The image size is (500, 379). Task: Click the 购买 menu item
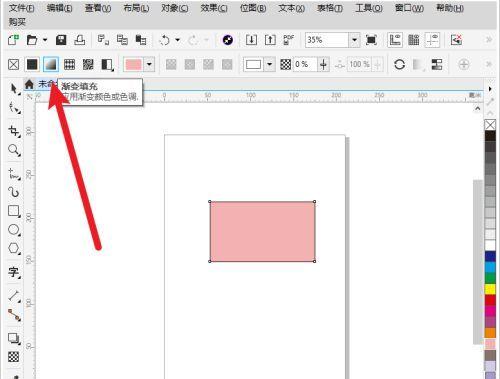17,22
